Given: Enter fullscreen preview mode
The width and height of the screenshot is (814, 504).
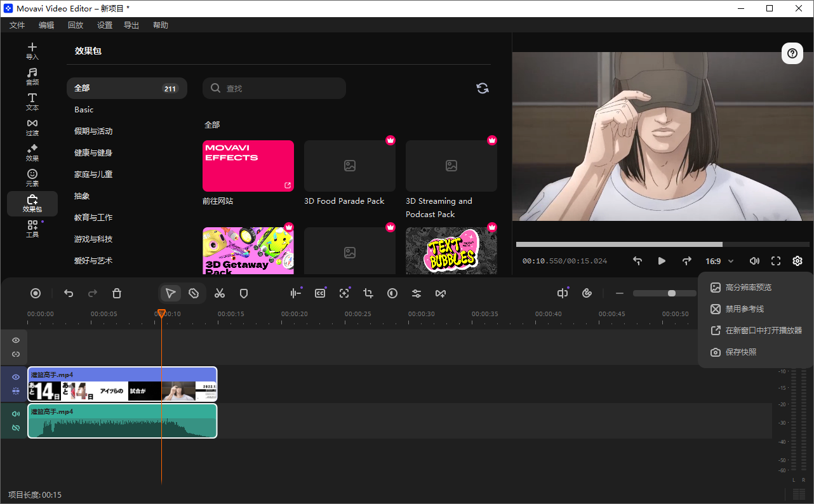Looking at the screenshot, I should tap(776, 261).
